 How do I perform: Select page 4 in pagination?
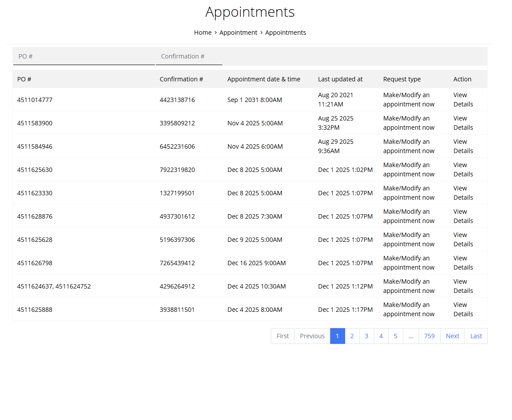(381, 336)
